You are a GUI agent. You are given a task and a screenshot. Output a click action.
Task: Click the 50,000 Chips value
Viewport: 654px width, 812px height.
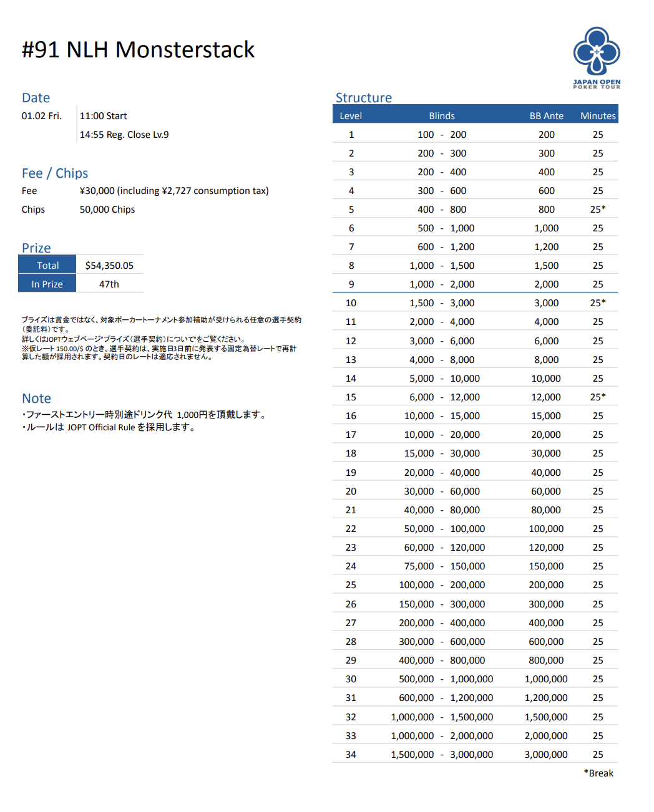(x=107, y=210)
